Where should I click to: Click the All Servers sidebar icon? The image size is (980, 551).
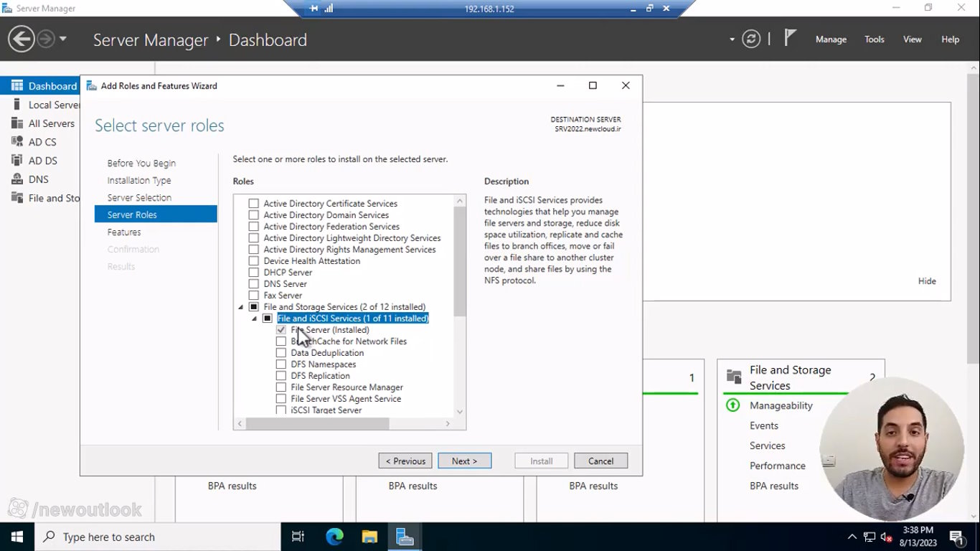coord(17,123)
